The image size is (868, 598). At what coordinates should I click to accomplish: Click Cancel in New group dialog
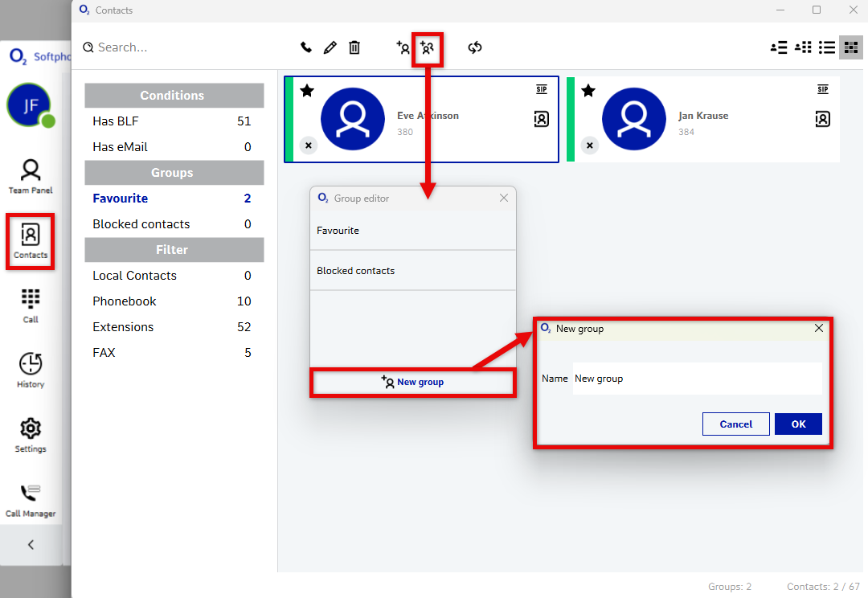(735, 424)
